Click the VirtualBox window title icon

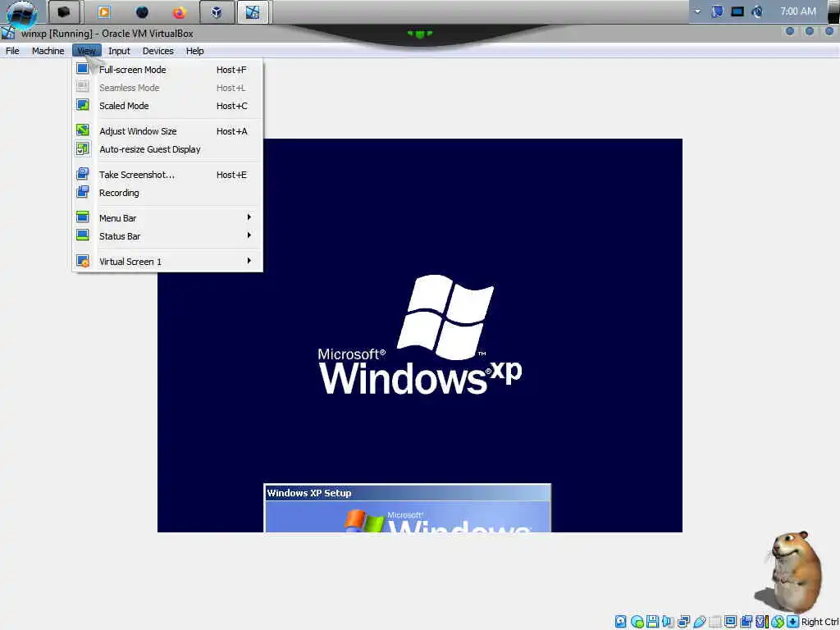[x=8, y=33]
